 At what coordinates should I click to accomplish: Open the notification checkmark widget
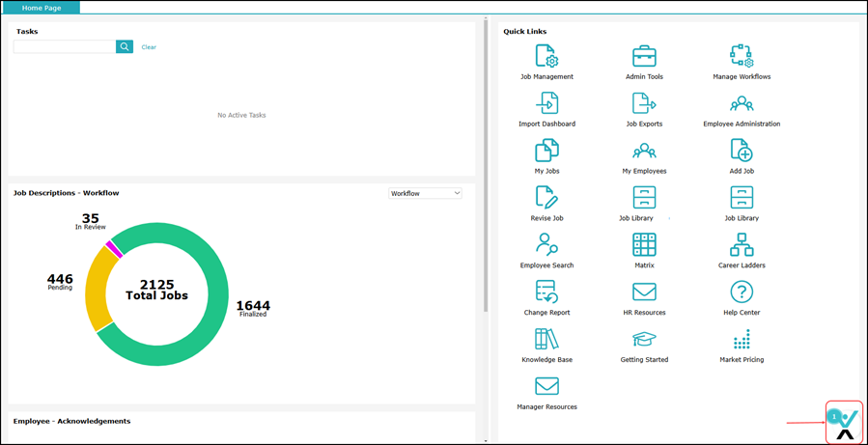843,422
